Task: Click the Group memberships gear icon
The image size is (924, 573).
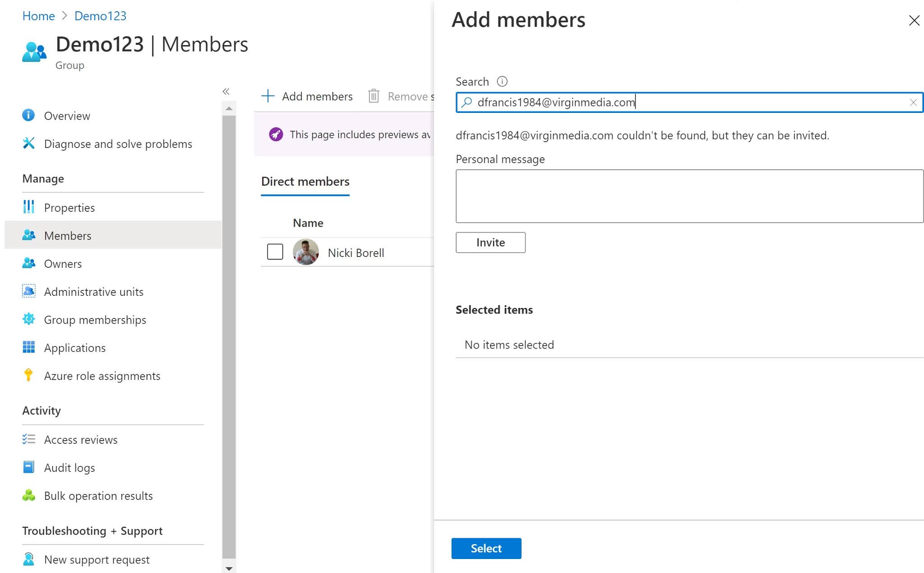Action: tap(29, 319)
